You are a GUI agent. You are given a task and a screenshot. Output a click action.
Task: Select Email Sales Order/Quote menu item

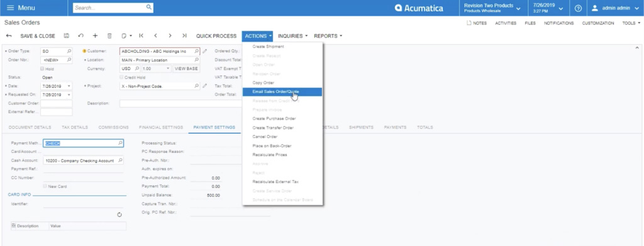click(x=282, y=92)
